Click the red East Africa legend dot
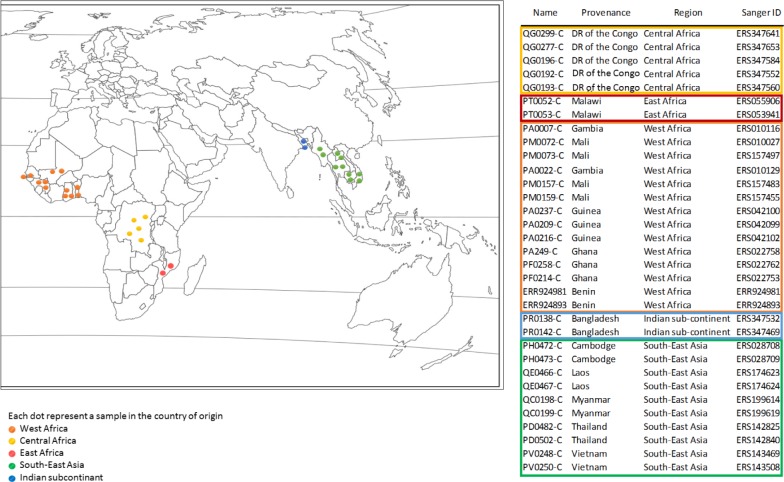The height and width of the screenshot is (482, 784). point(12,452)
